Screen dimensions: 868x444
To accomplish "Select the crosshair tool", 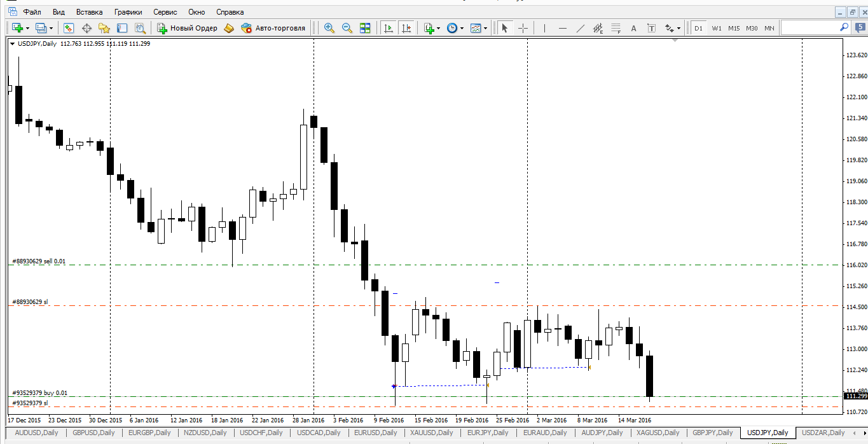I will [523, 28].
